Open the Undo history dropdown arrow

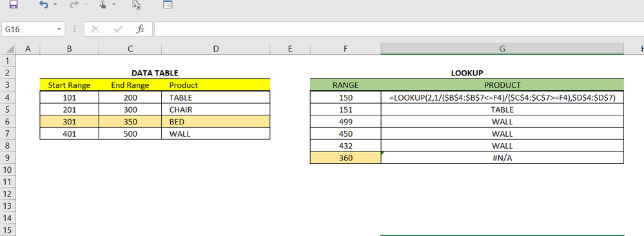pyautogui.click(x=55, y=5)
